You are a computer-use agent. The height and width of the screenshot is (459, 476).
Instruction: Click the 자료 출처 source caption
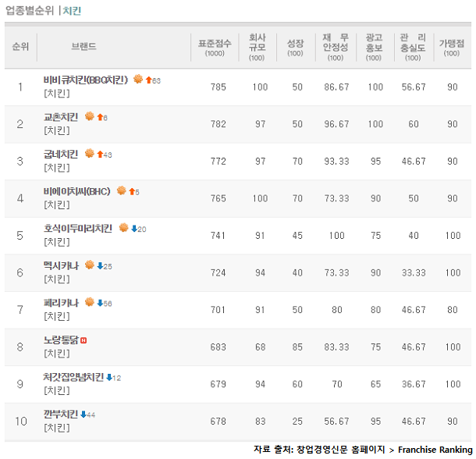coord(363,450)
